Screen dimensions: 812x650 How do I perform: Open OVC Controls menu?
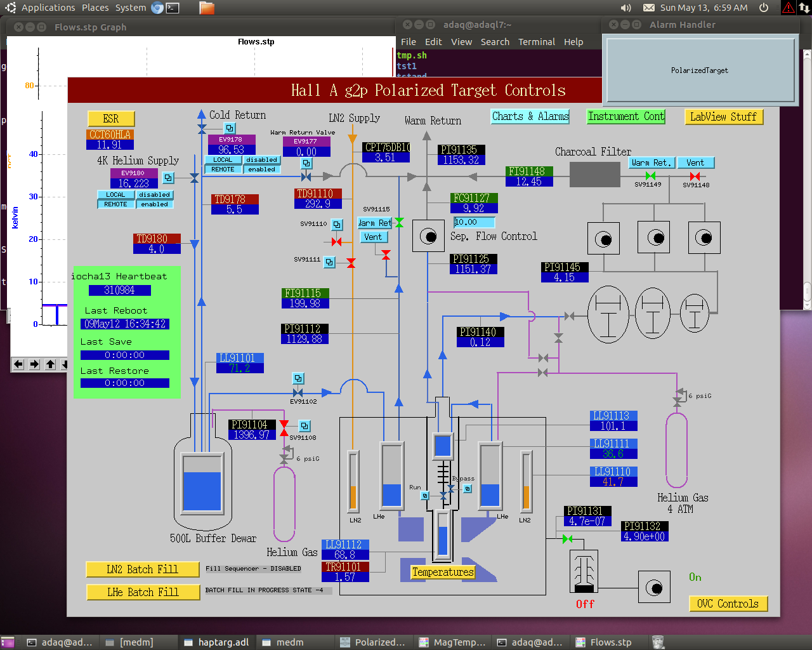(728, 604)
